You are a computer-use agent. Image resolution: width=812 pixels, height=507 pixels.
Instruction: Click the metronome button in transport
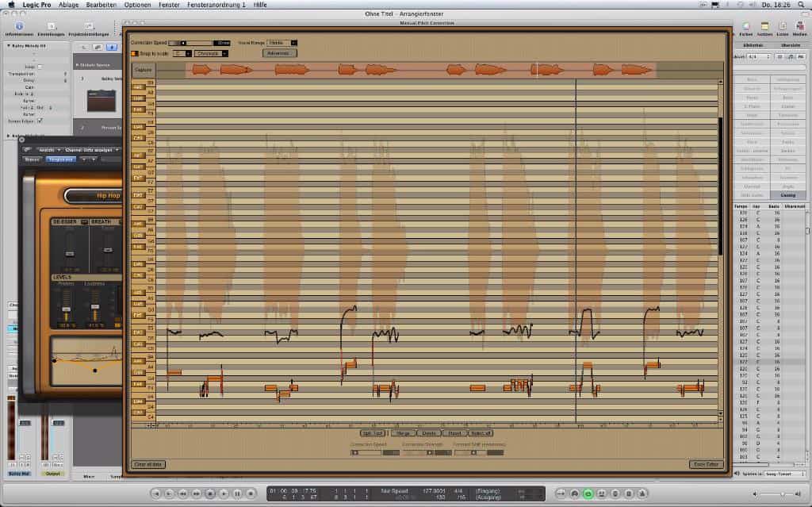pyautogui.click(x=642, y=494)
